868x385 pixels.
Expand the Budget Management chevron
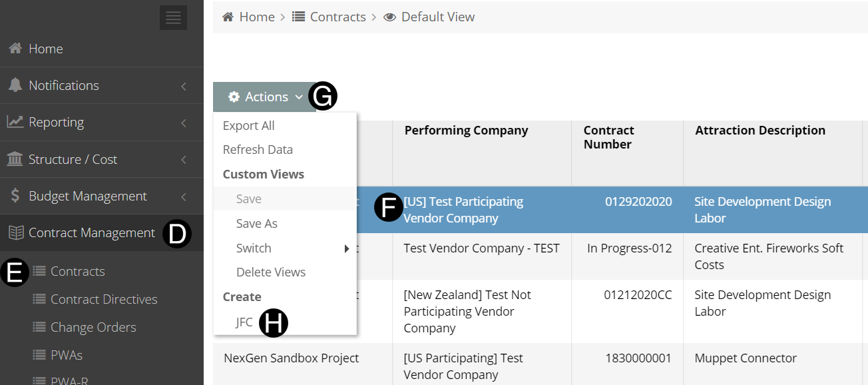click(184, 196)
